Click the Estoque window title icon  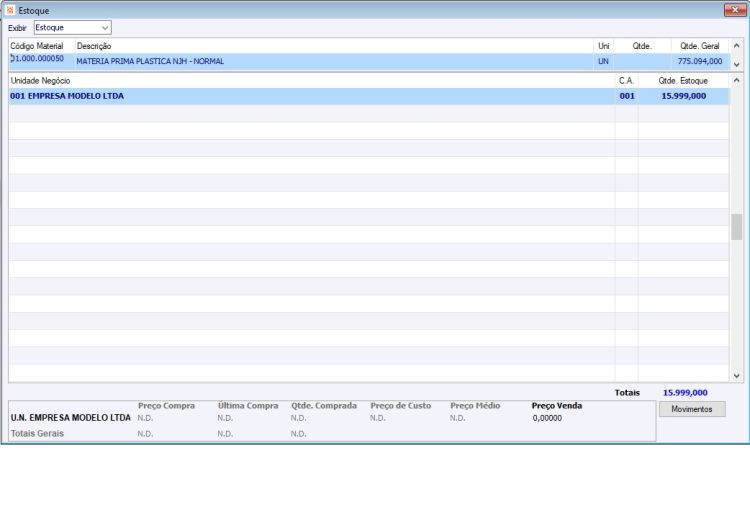pyautogui.click(x=10, y=10)
